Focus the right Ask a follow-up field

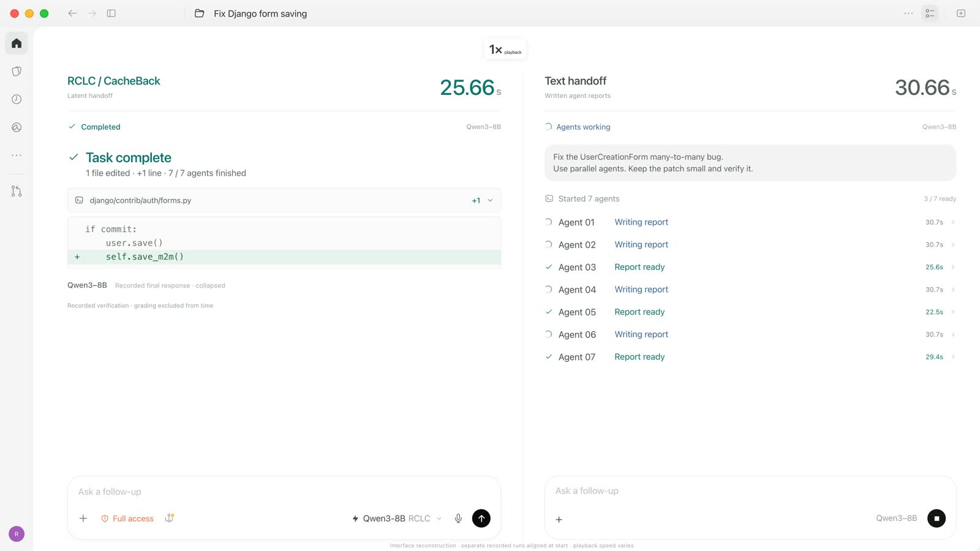(x=750, y=491)
